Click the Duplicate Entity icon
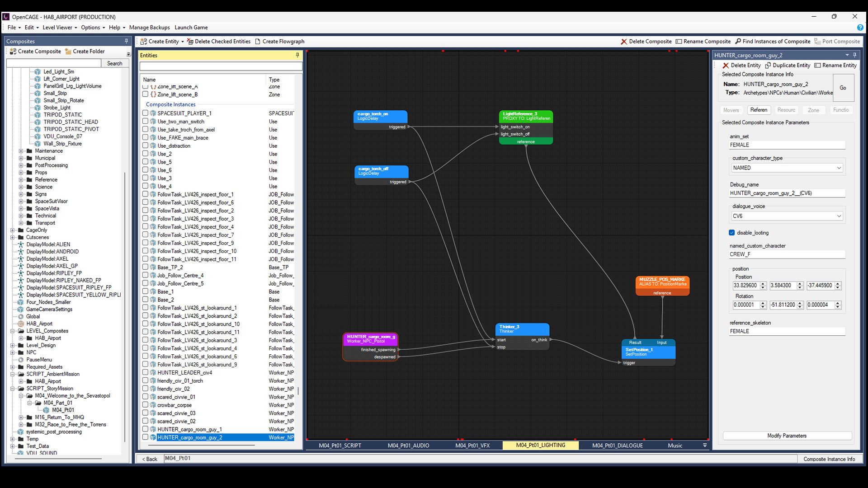This screenshot has height=488, width=868. coord(768,66)
